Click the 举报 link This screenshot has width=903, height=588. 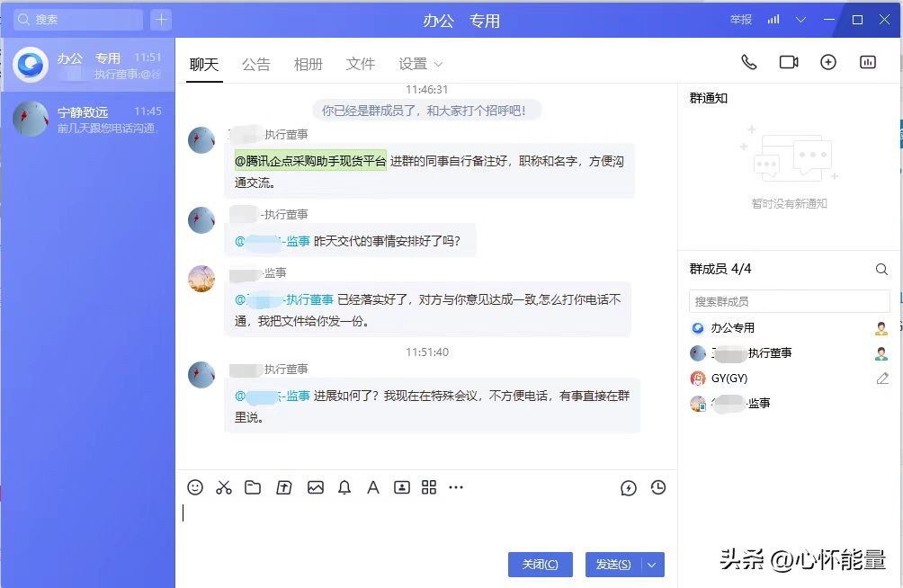pyautogui.click(x=739, y=18)
